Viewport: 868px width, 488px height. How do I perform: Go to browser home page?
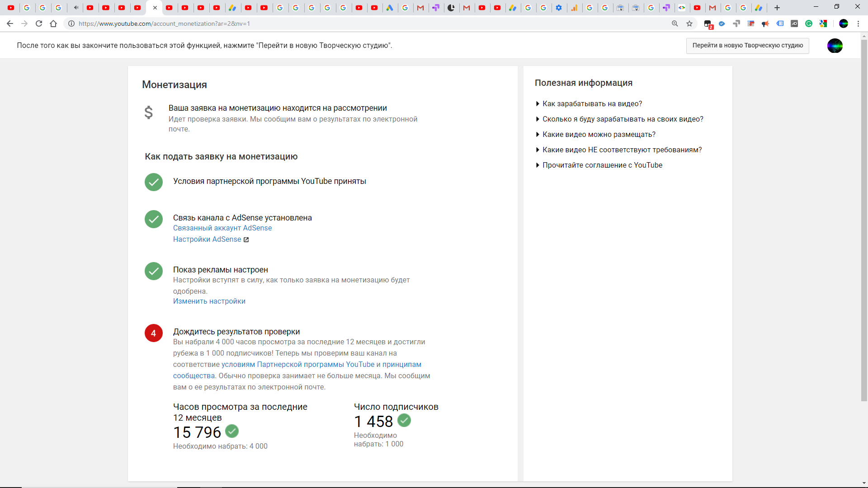[53, 23]
